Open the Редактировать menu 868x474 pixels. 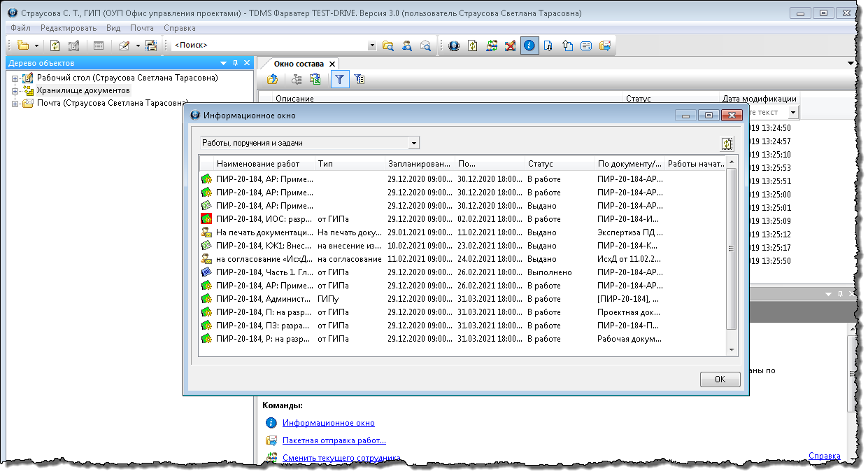69,28
